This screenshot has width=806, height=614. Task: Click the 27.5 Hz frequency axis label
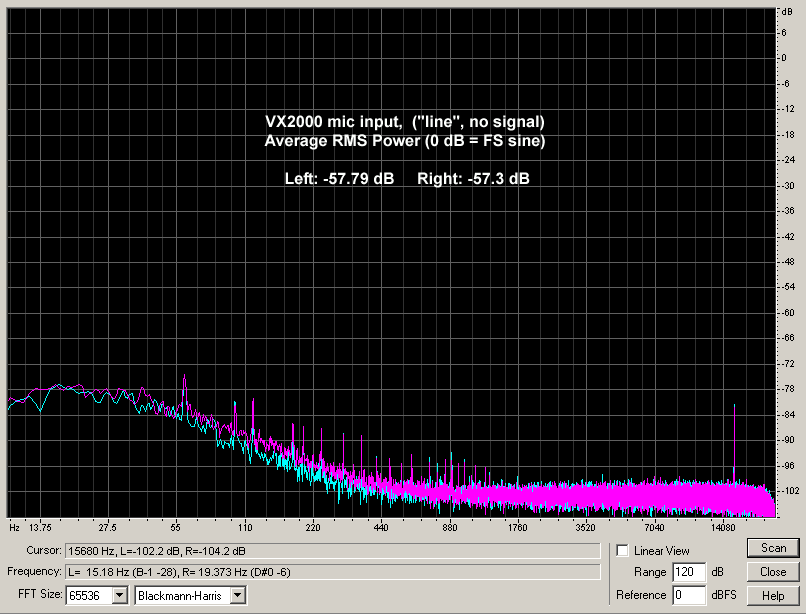(107, 528)
